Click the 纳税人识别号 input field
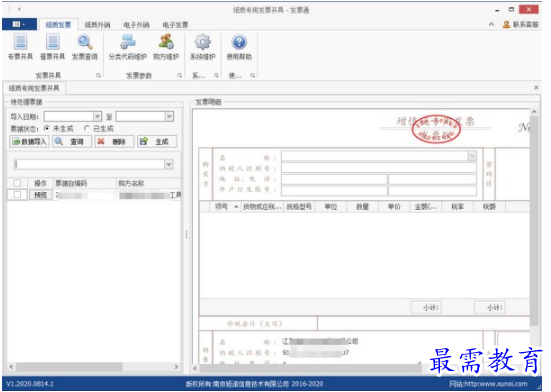Image resolution: width=551 pixels, height=392 pixels. coord(379,168)
